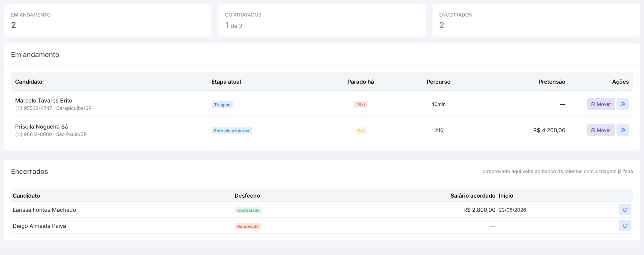Click phone line (11) 96612-8080 · São Paulo/SP
644x255 pixels.
51,134
